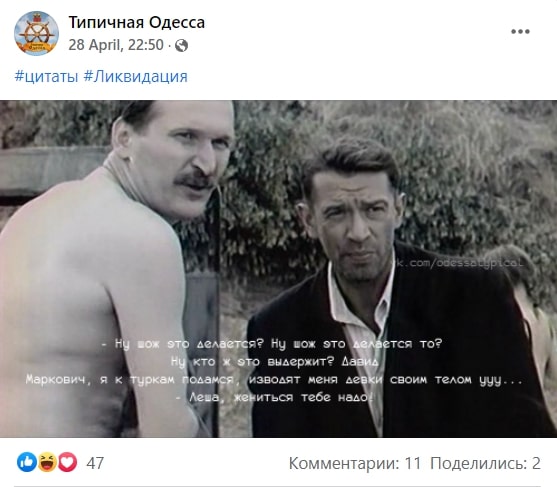Click the quote line starting with Маркович
The image size is (557, 487).
[274, 380]
